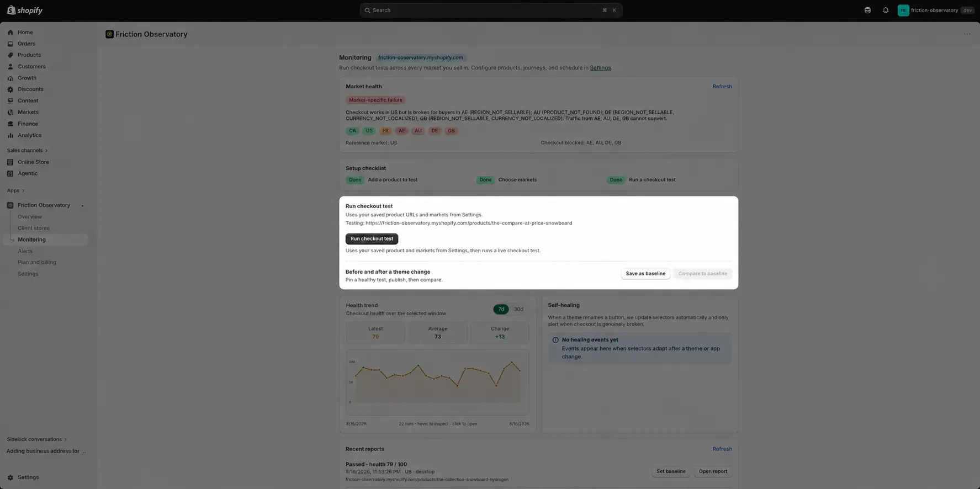Open the Home icon in sidebar
Image resolution: width=980 pixels, height=489 pixels.
pyautogui.click(x=10, y=32)
